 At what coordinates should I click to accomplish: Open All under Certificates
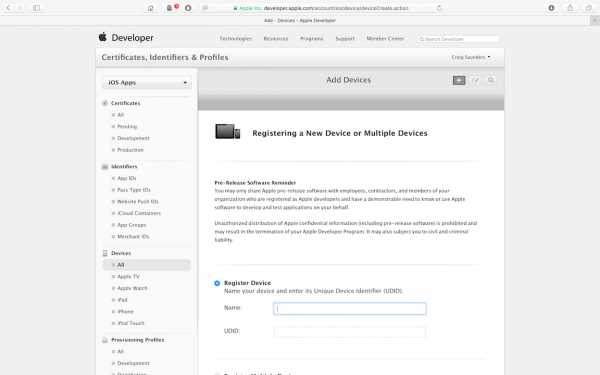121,115
